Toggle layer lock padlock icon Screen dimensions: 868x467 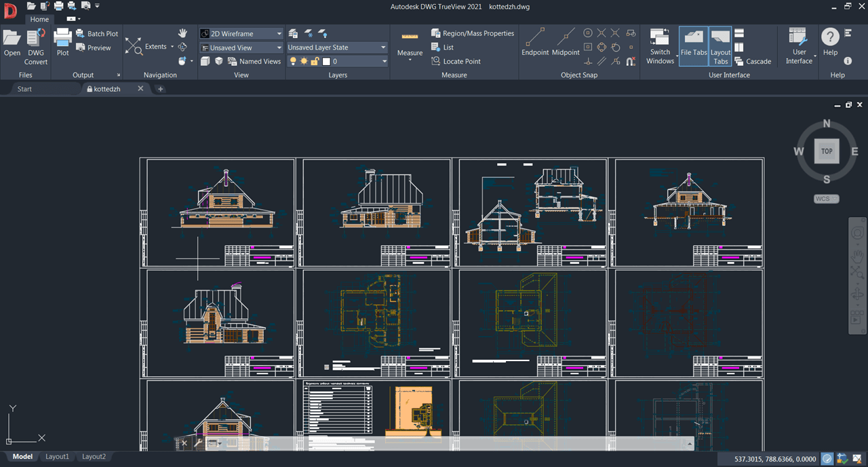click(x=315, y=61)
